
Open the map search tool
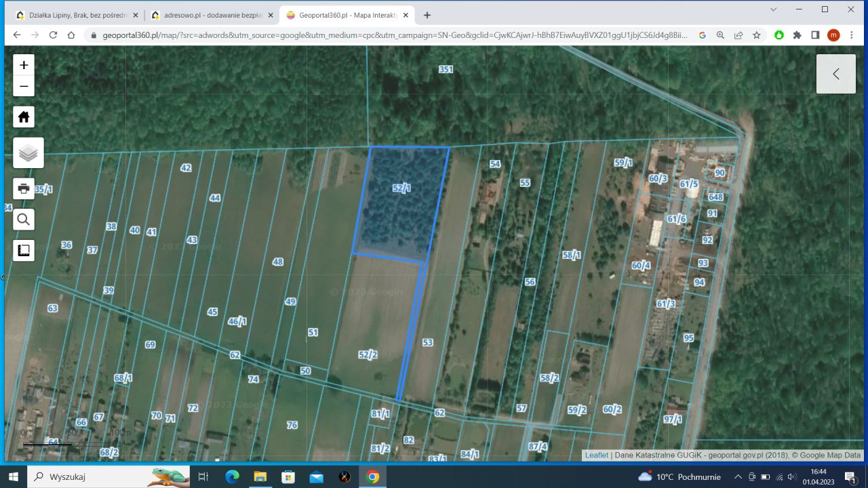click(24, 220)
